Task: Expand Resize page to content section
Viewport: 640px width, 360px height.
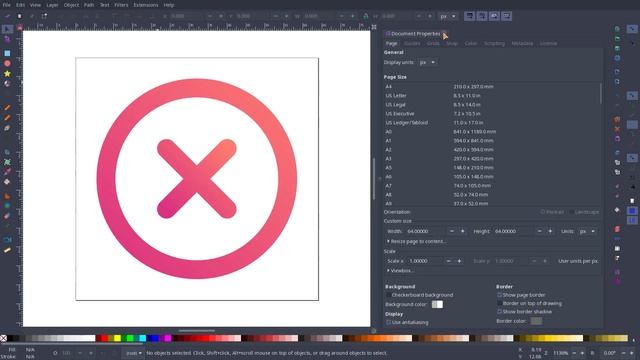Action: pos(416,241)
